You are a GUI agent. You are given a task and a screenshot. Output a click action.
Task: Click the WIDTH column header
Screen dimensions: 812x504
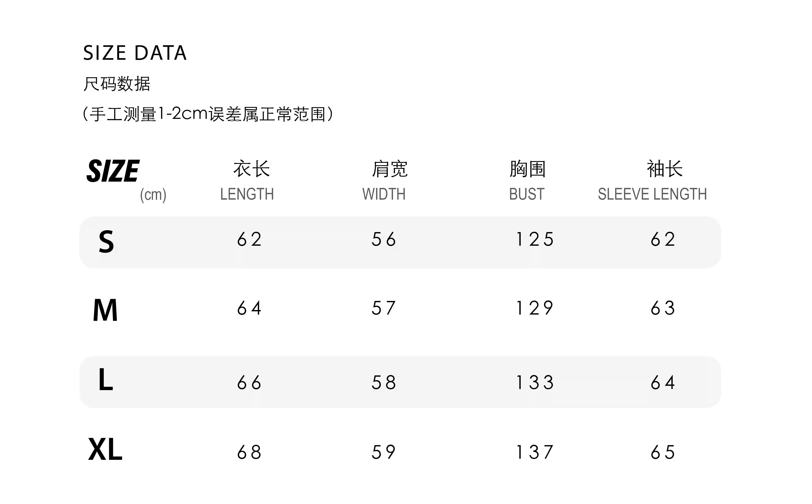(x=384, y=194)
